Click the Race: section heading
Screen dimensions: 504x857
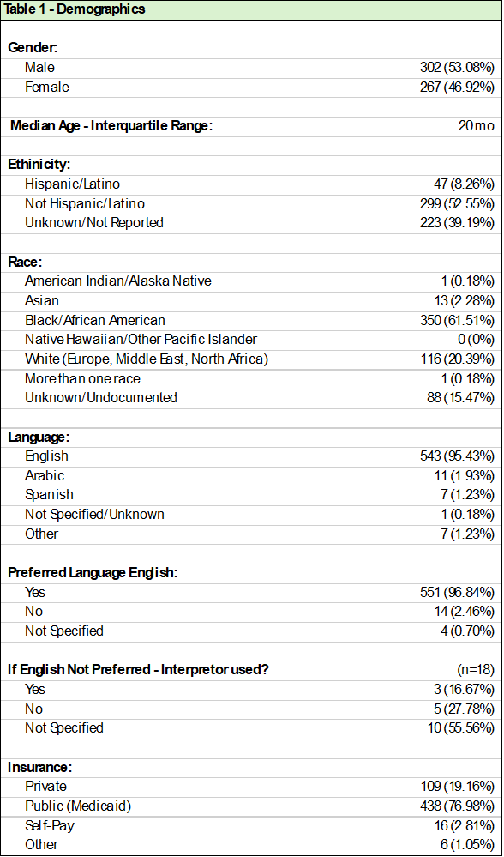pos(25,262)
